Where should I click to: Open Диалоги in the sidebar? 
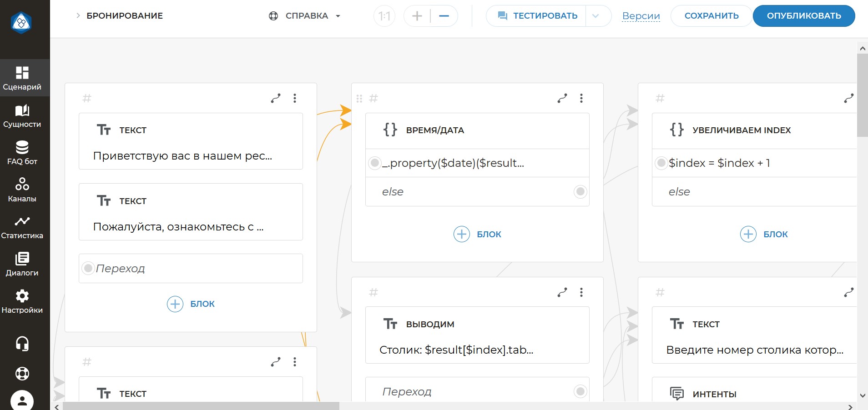tap(22, 264)
